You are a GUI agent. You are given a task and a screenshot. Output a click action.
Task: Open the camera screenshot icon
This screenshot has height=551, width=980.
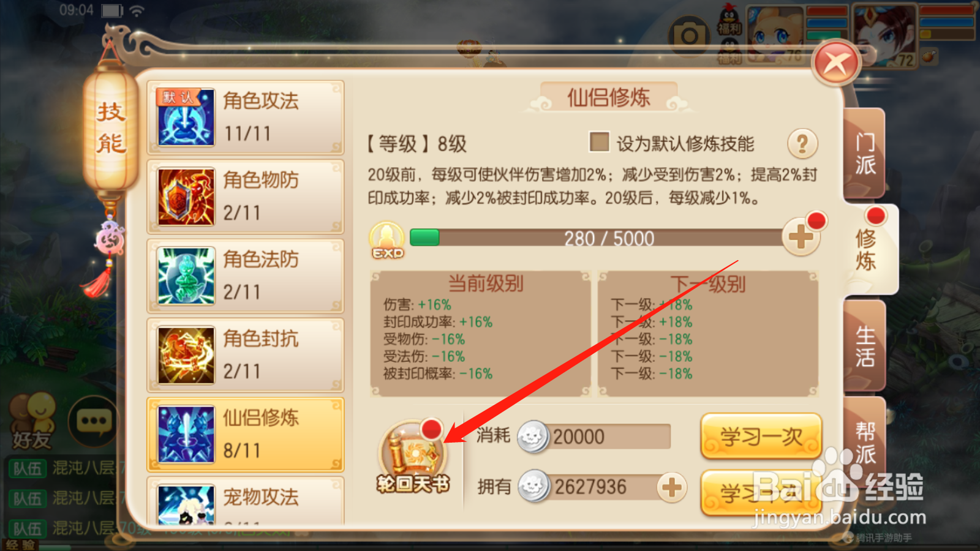[689, 36]
